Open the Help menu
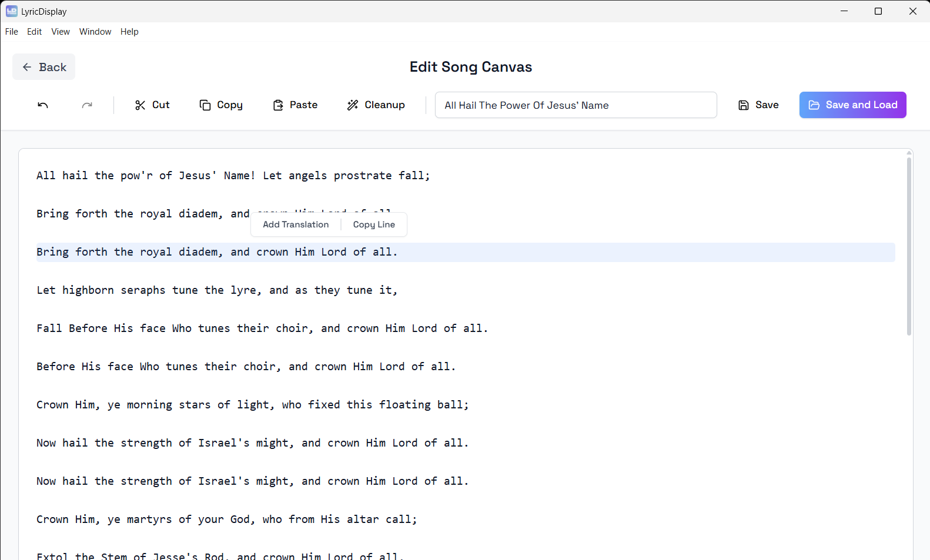 129,32
